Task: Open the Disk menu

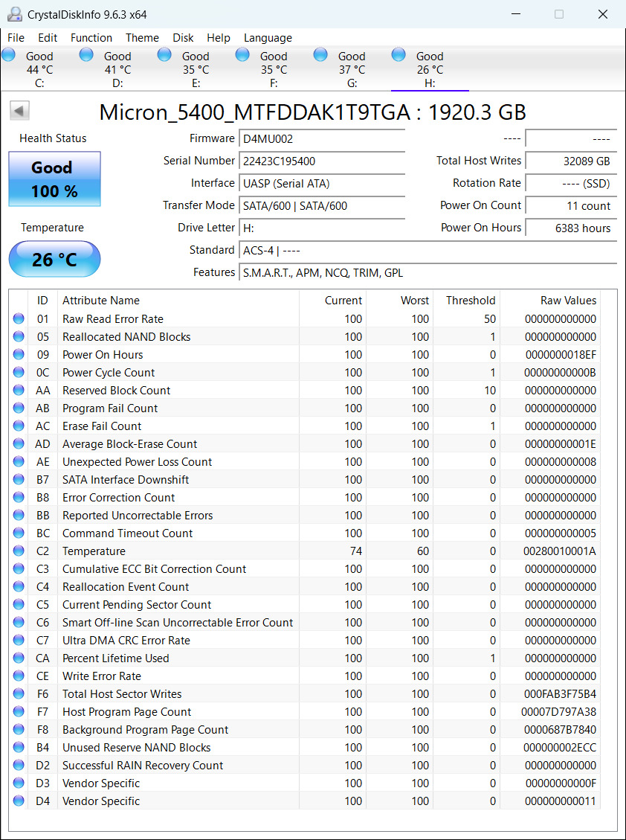Action: [x=183, y=38]
